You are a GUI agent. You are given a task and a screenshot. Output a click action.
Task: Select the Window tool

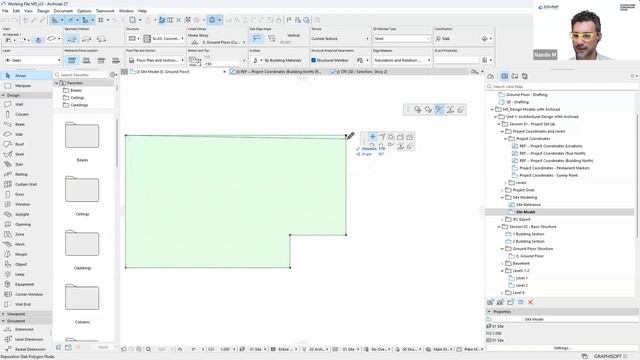pyautogui.click(x=25, y=204)
